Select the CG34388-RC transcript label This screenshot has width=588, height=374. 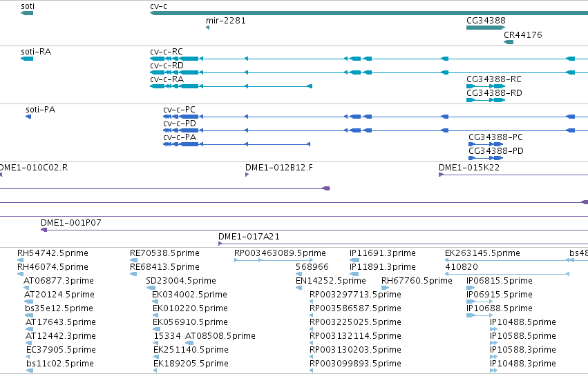[x=494, y=79]
